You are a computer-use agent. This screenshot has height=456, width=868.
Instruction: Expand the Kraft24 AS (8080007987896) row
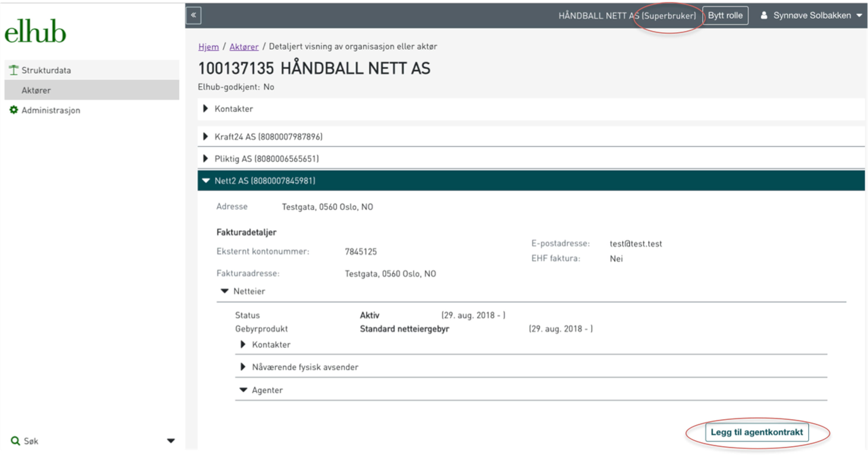tap(531, 137)
